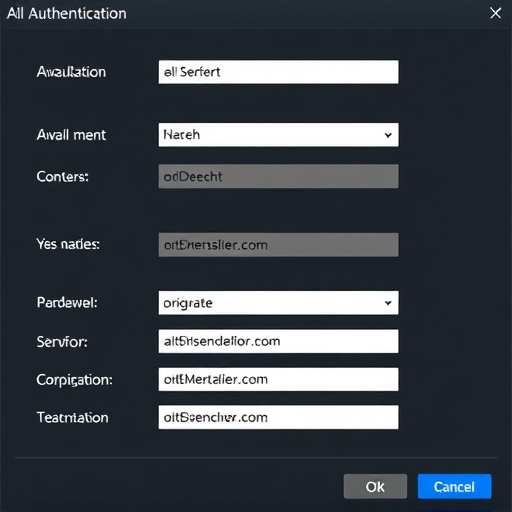Click the Teatniation input field
The image size is (512, 512).
coord(278,417)
